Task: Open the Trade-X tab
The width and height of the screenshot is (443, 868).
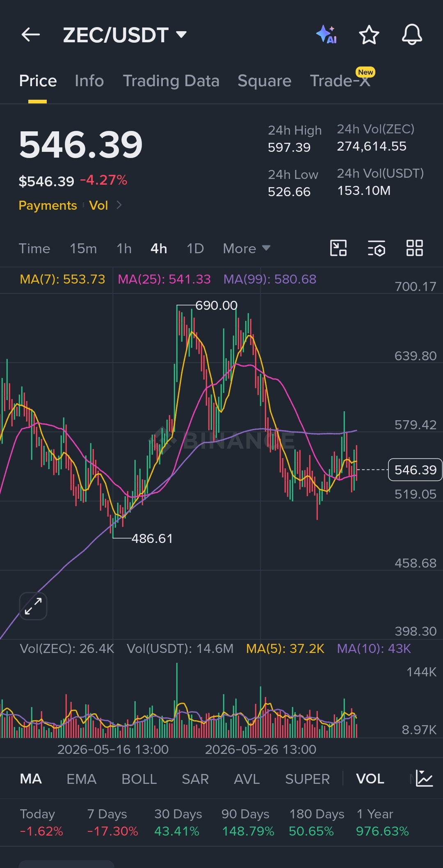Action: click(340, 81)
